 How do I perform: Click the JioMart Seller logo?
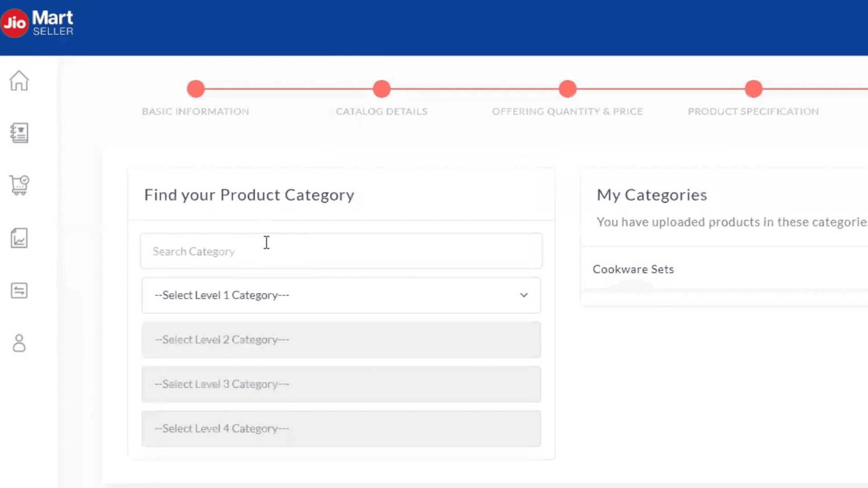38,23
